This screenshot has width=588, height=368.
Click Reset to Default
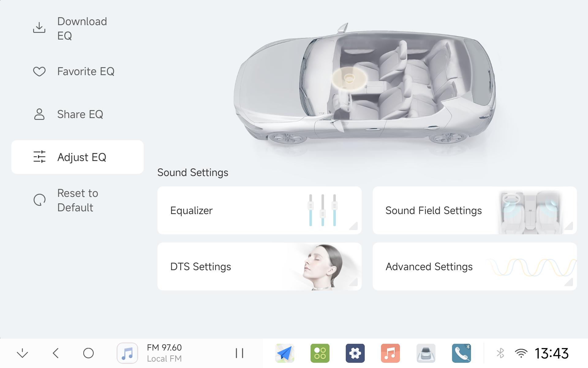click(77, 200)
